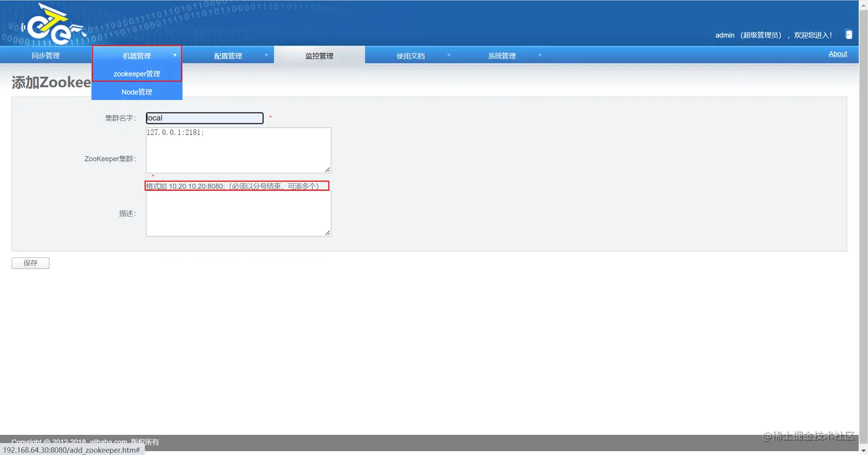The height and width of the screenshot is (455, 868).
Task: Open the 使用文档 menu
Action: [410, 56]
